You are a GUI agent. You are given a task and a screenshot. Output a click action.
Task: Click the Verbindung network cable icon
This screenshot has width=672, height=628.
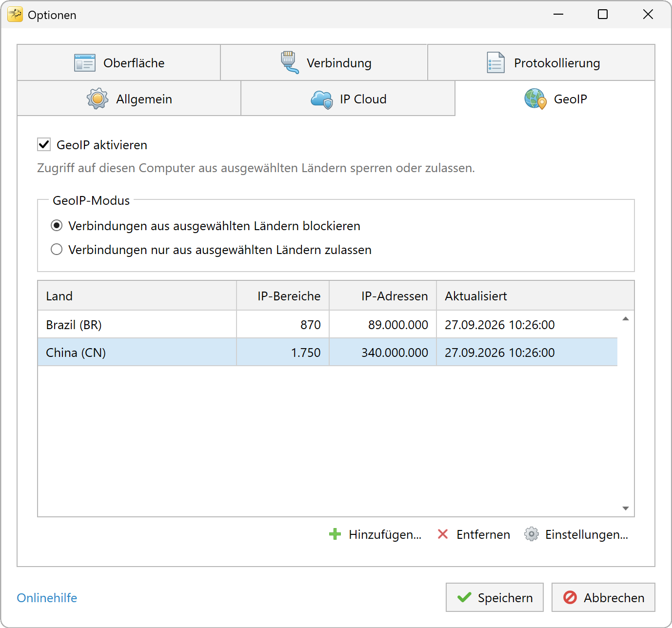pos(290,62)
